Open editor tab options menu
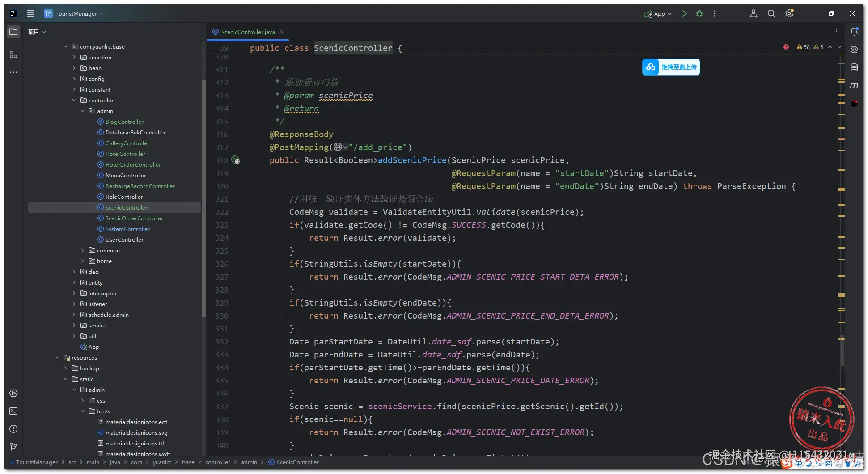This screenshot has height=474, width=868. 836,32
